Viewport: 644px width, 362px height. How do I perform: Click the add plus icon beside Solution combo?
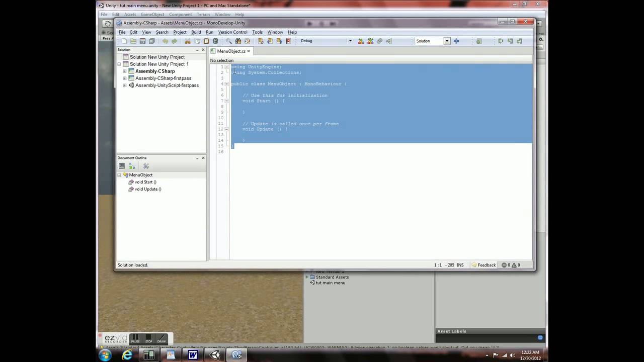[x=456, y=41]
